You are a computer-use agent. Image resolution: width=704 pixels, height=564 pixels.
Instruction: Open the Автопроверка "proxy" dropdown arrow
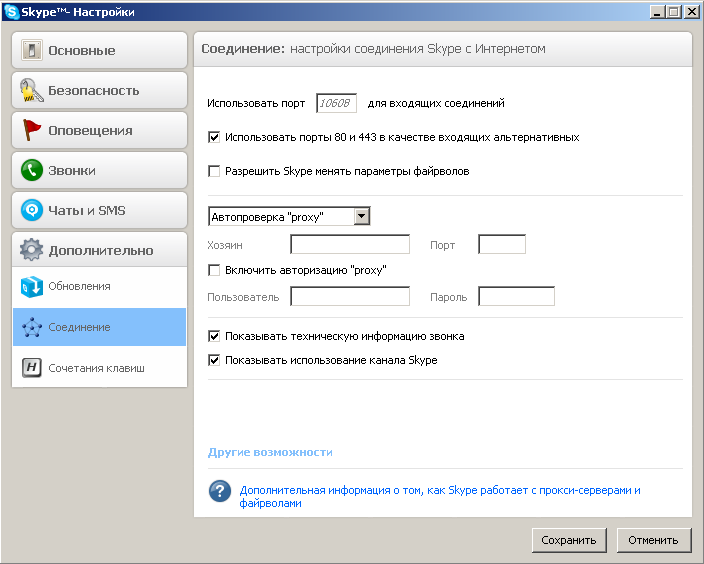coord(362,216)
